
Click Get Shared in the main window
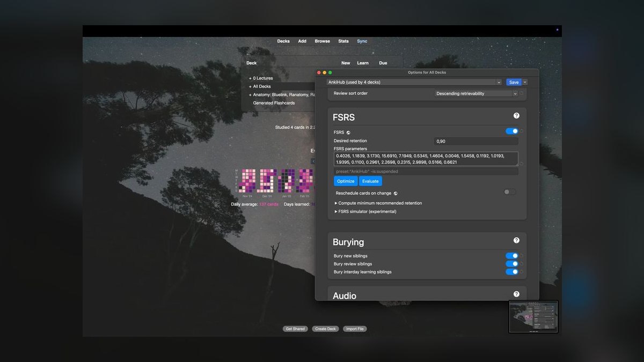295,329
